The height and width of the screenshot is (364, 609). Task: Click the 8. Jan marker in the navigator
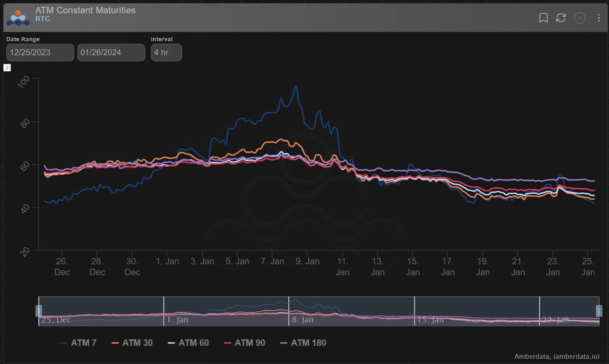(x=302, y=320)
